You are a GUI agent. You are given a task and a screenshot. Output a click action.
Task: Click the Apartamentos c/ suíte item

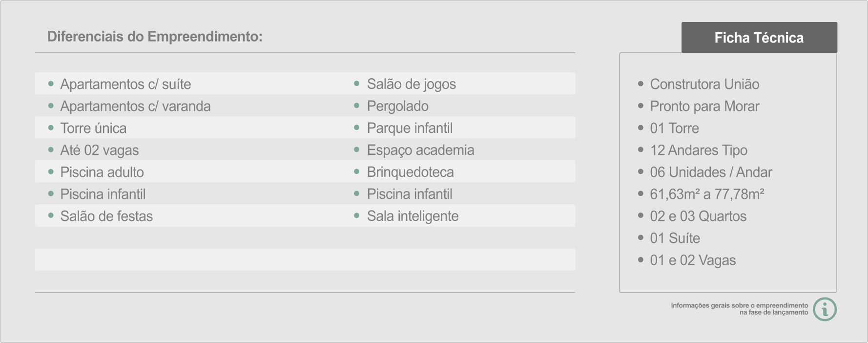(x=125, y=84)
